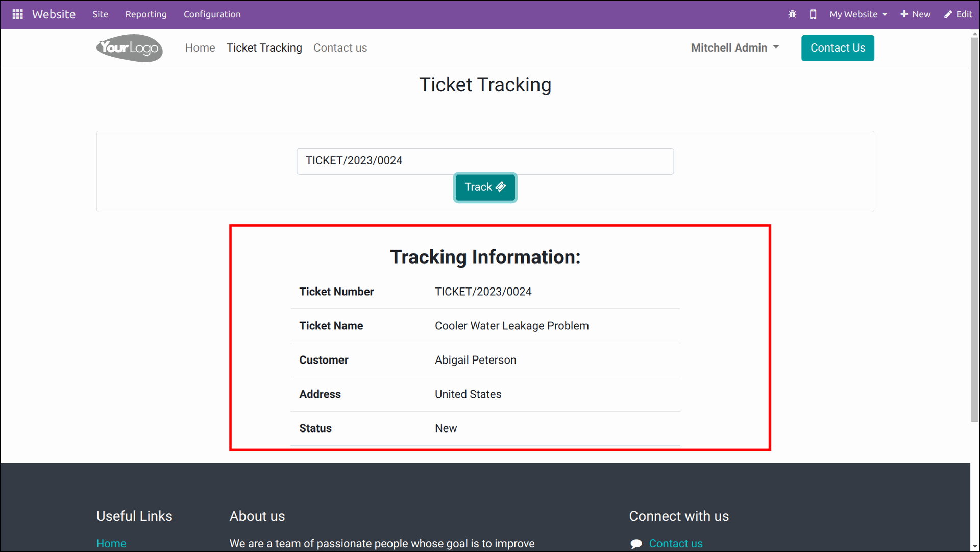Focus the ticket number input field

(485, 161)
